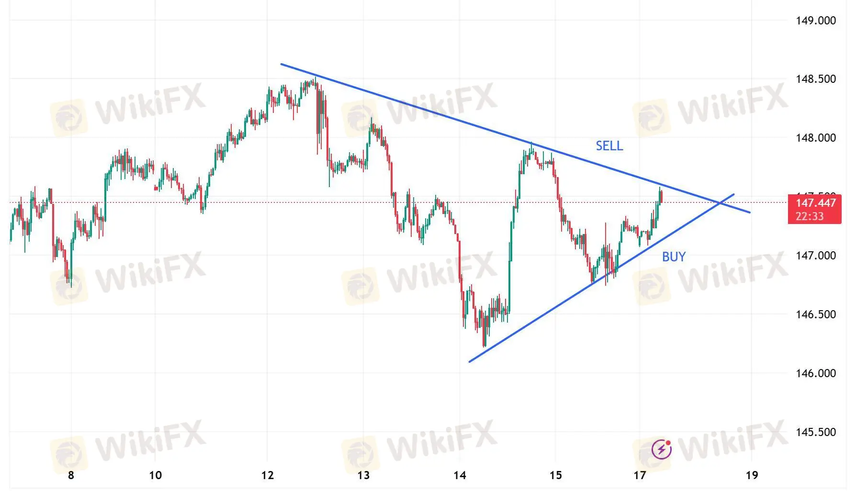Click the 147.000 price axis label
The width and height of the screenshot is (856, 504).
click(x=816, y=256)
